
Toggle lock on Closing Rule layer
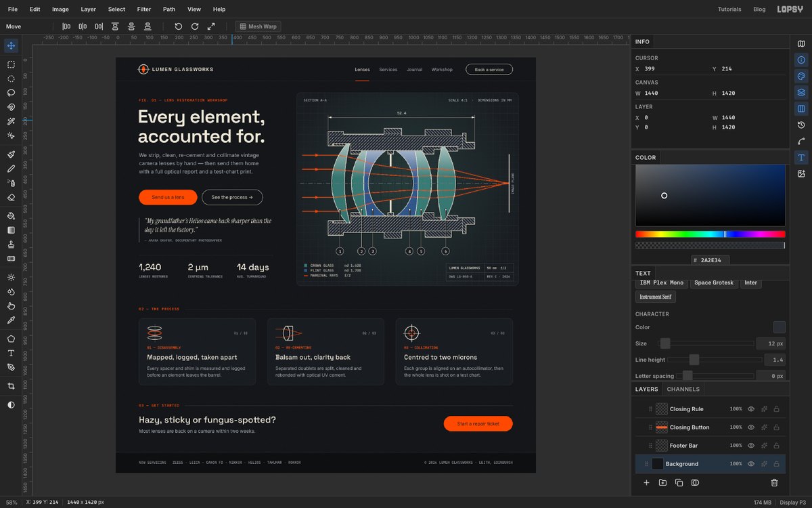tap(776, 409)
